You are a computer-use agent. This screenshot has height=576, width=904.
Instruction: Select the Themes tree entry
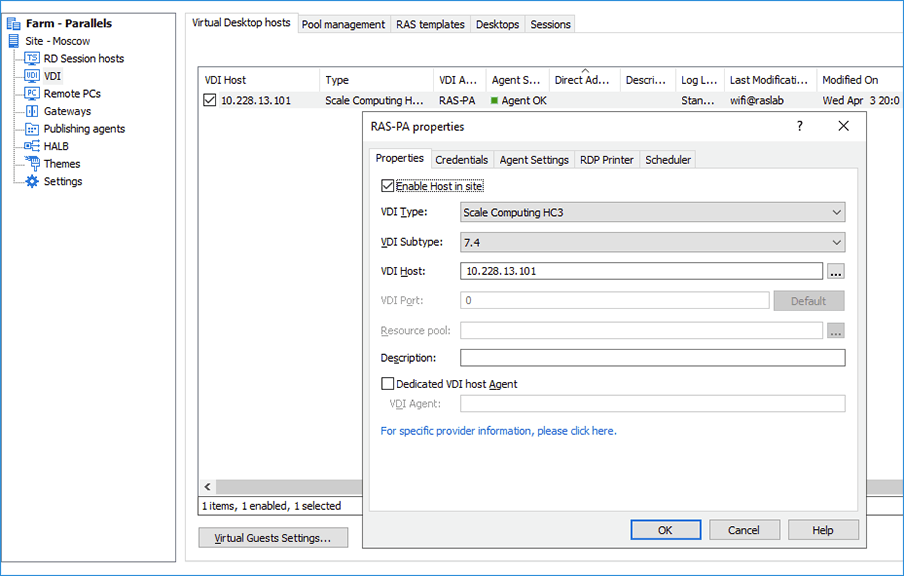[x=62, y=164]
